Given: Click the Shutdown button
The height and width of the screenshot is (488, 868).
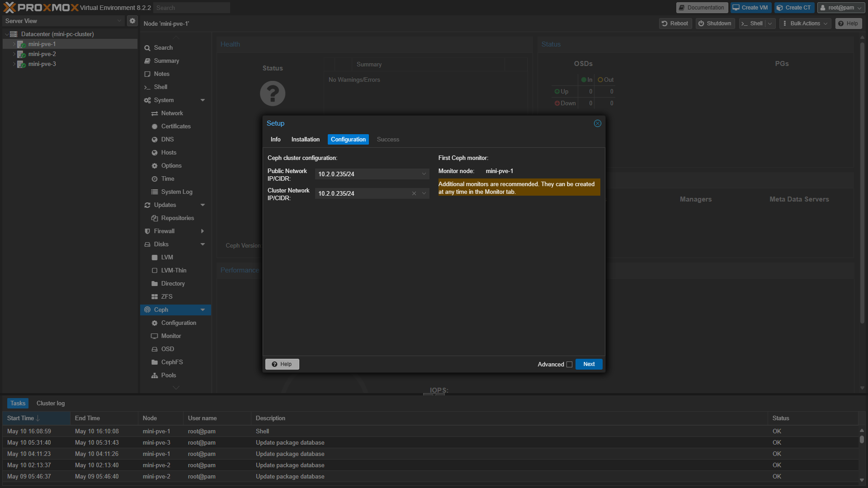Looking at the screenshot, I should point(715,23).
